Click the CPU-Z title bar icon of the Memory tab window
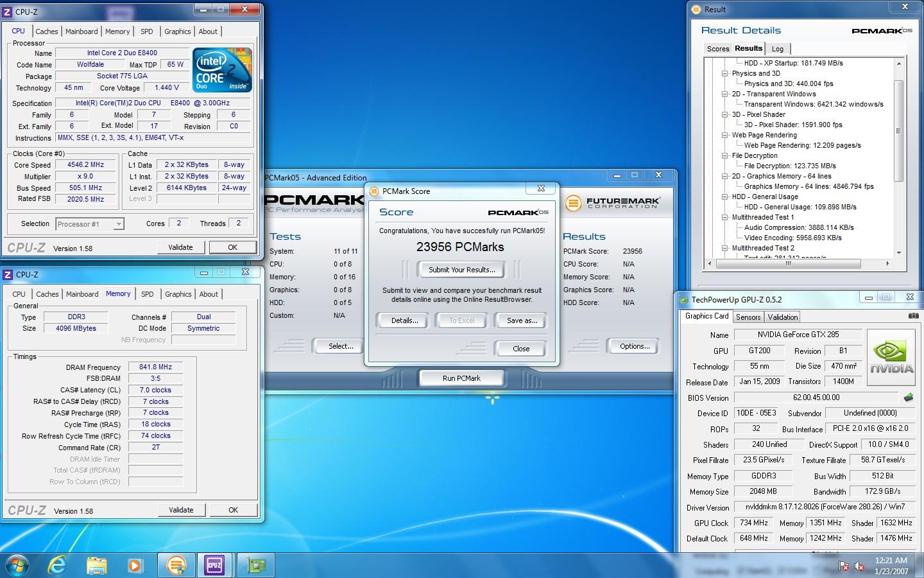Viewport: 924px width, 578px height. [x=8, y=274]
